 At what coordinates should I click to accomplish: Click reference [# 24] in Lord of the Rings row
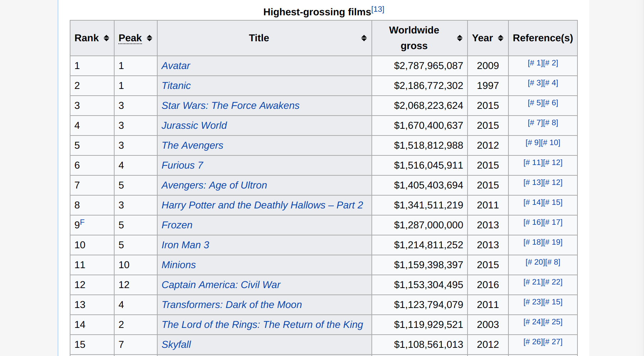533,322
